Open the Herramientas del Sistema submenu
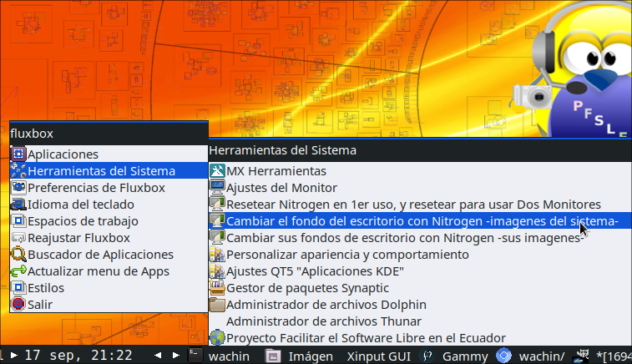 pos(109,171)
